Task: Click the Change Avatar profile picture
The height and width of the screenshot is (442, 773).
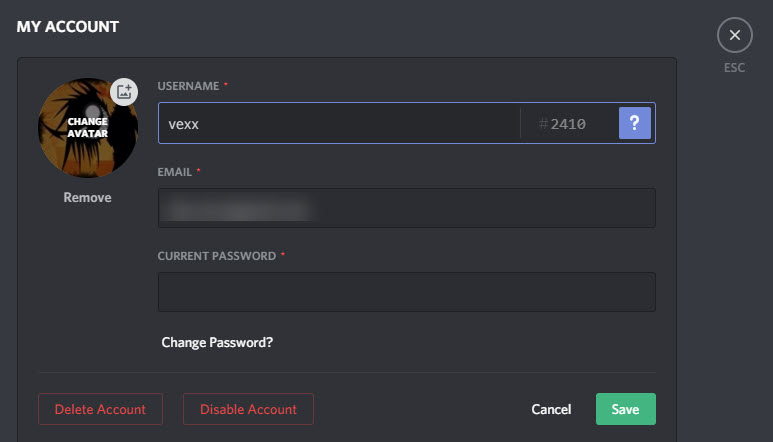Action: click(88, 128)
